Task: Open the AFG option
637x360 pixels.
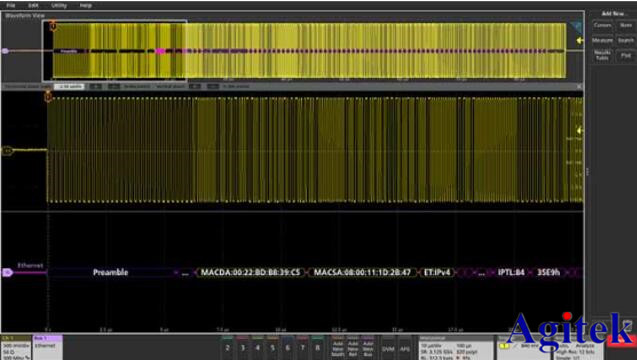Action: 405,348
